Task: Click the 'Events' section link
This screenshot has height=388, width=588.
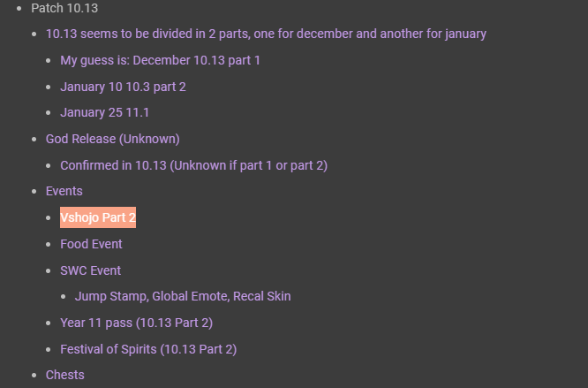Action: (x=64, y=192)
